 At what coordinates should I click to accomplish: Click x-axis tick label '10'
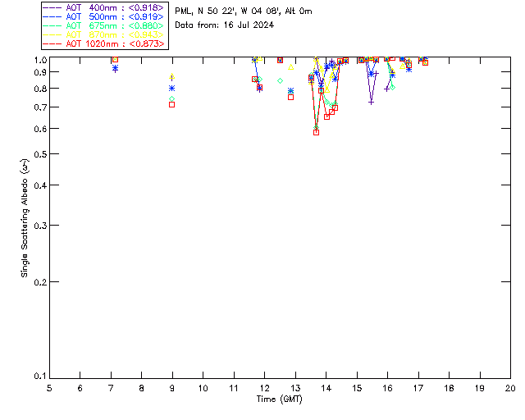pyautogui.click(x=203, y=388)
